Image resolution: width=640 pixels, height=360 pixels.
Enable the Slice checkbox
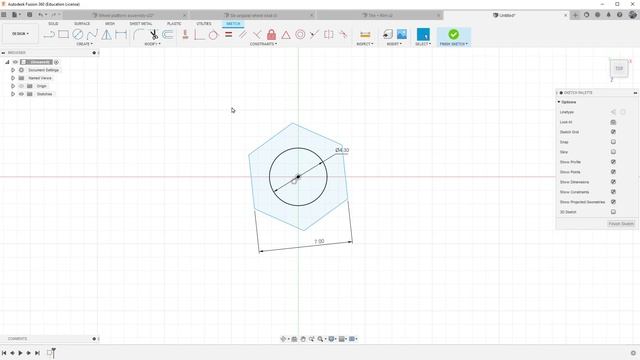(x=613, y=152)
